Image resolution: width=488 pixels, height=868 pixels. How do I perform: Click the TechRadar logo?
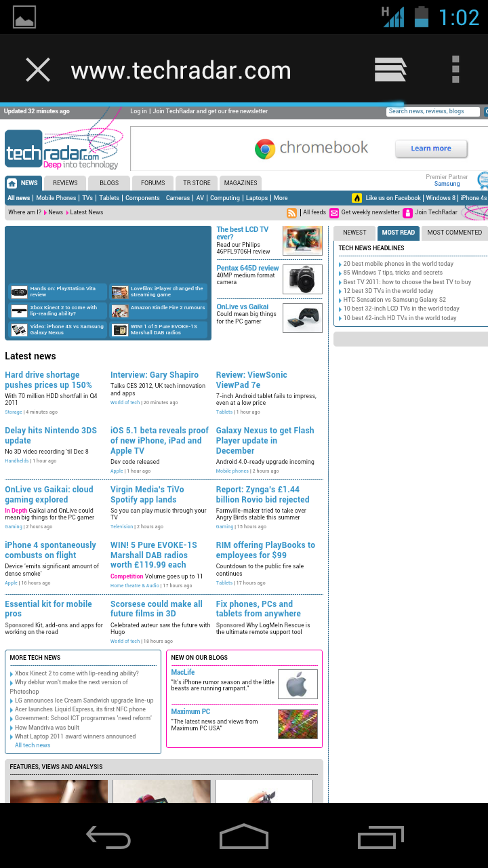click(63, 148)
